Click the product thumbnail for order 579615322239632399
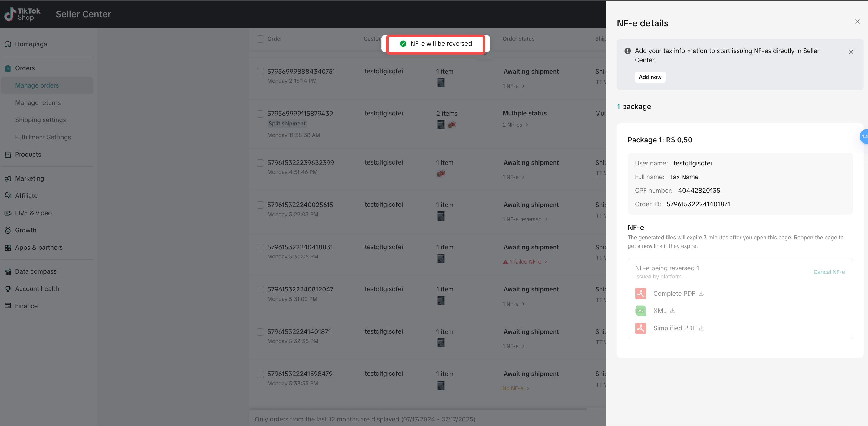Image resolution: width=868 pixels, height=426 pixels. click(441, 174)
